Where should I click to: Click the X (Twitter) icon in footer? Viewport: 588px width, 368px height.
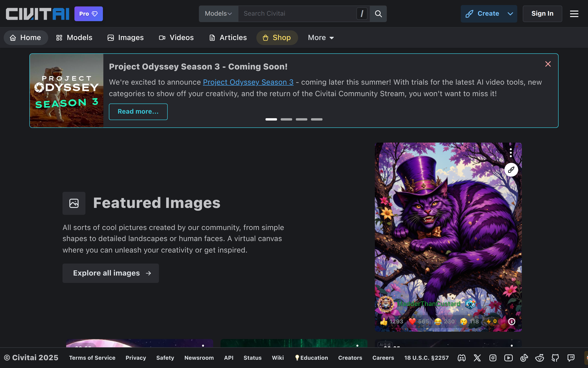[x=477, y=358]
